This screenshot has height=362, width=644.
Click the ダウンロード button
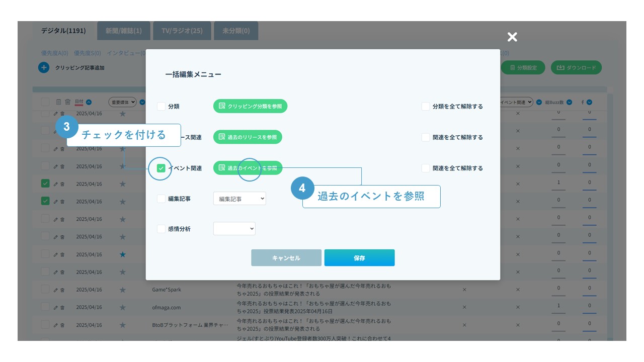pyautogui.click(x=576, y=67)
